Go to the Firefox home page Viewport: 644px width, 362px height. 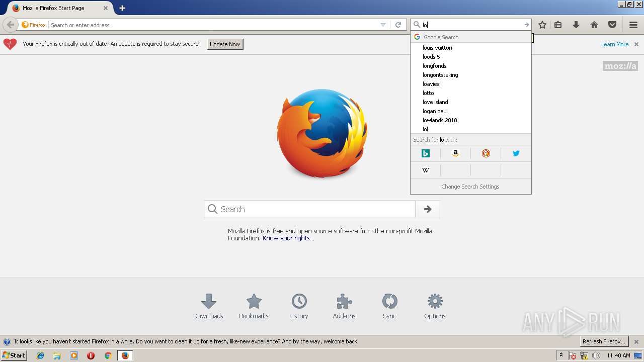(594, 25)
